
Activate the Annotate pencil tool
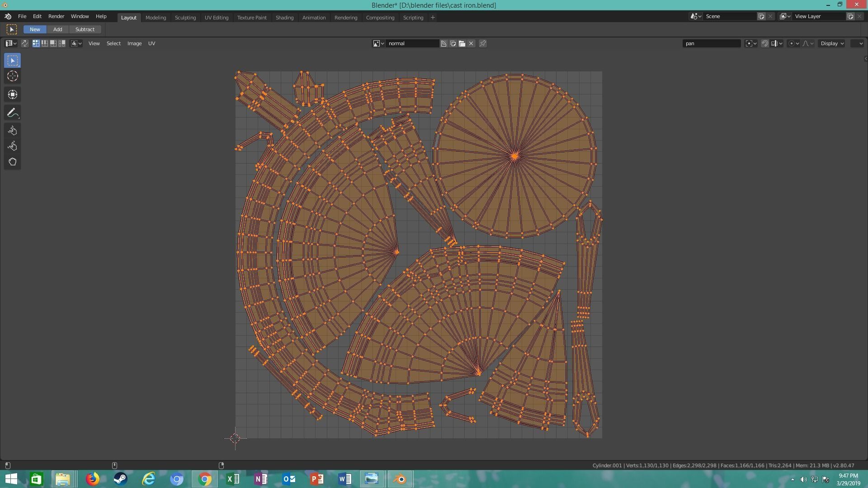coord(12,113)
